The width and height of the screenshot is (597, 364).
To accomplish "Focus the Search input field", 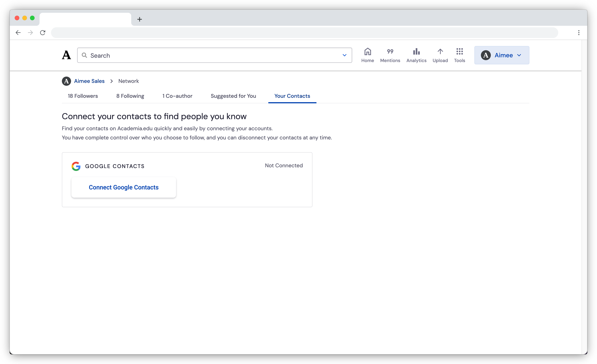I will tap(214, 55).
